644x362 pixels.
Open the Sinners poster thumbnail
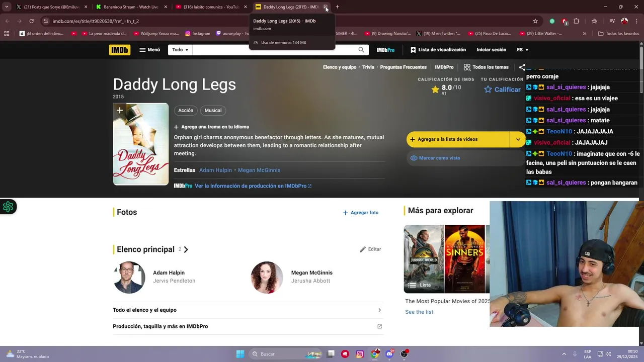coord(464,259)
